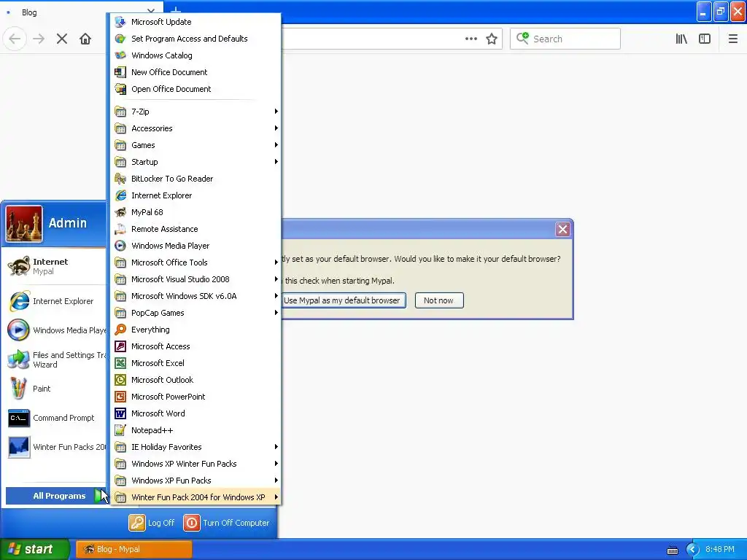Click the on-screen keyboard tray icon
Image resolution: width=747 pixels, height=560 pixels.
point(672,550)
